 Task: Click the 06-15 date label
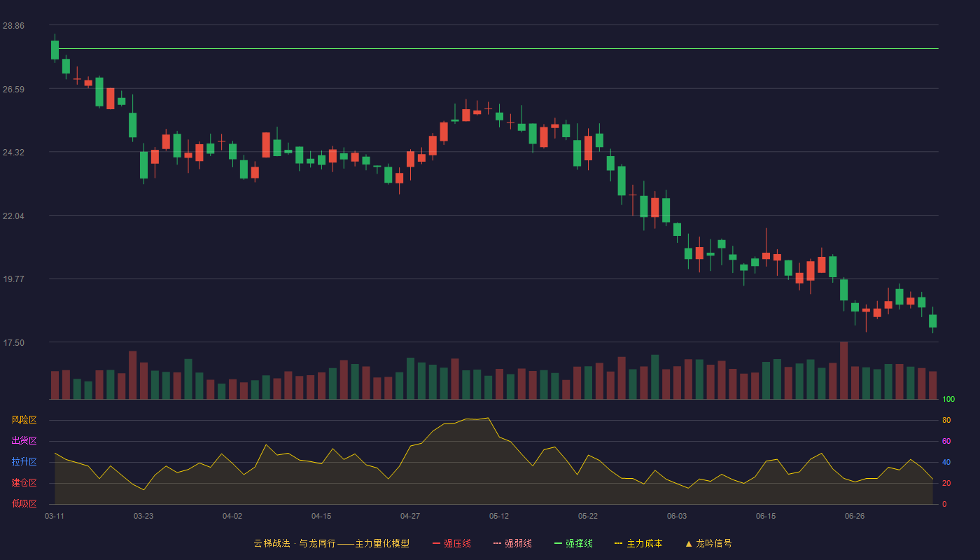click(x=766, y=516)
